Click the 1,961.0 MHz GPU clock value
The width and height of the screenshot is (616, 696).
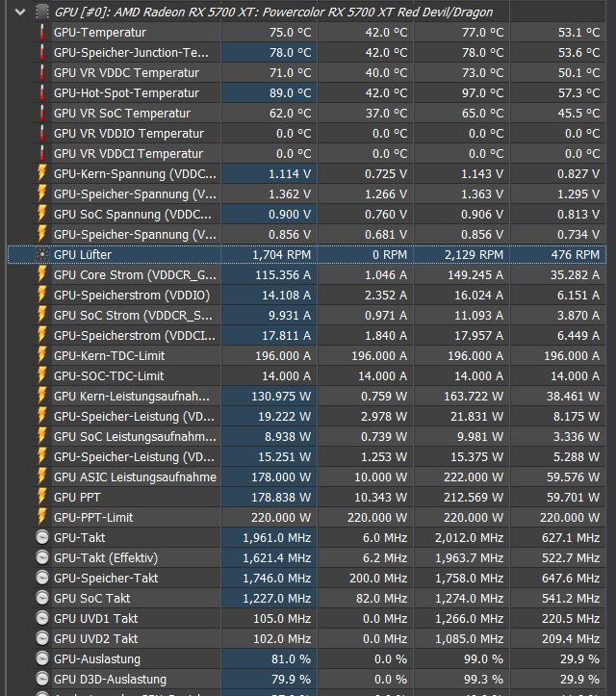[x=276, y=537]
